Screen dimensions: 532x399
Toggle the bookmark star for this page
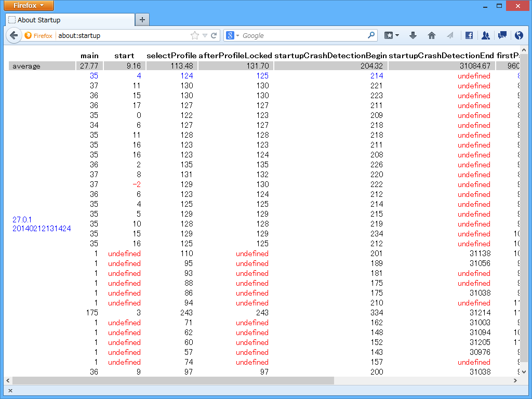tap(194, 35)
